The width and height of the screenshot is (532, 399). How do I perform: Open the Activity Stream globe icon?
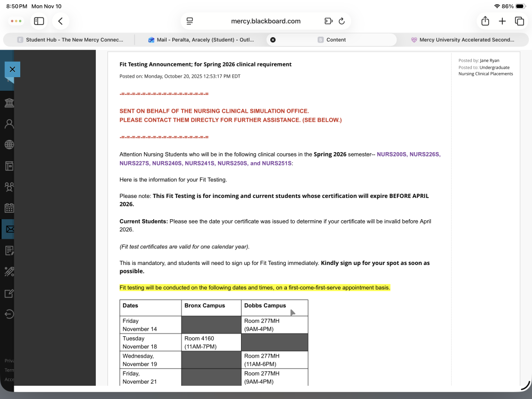tap(9, 145)
